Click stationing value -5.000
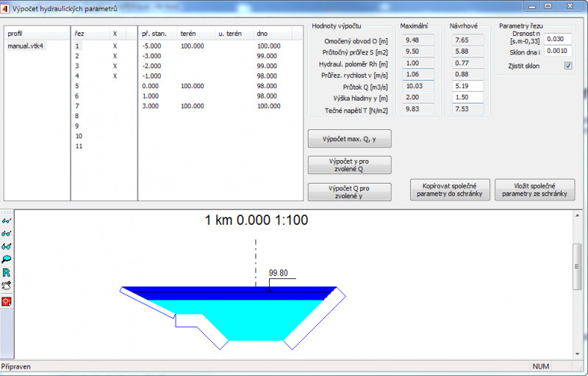This screenshot has height=376, width=588. tap(151, 46)
